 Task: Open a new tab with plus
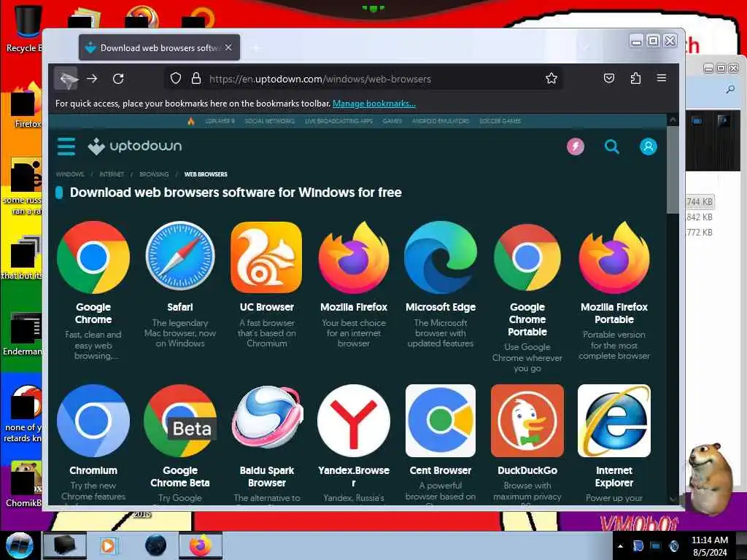[256, 47]
